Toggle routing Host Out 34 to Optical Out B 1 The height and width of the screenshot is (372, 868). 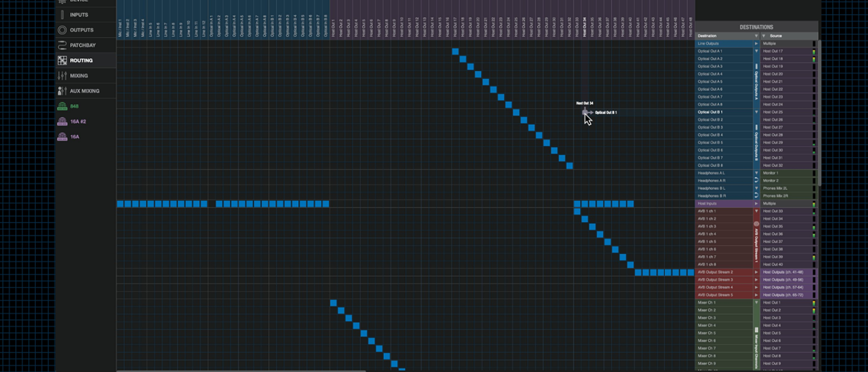pyautogui.click(x=585, y=112)
